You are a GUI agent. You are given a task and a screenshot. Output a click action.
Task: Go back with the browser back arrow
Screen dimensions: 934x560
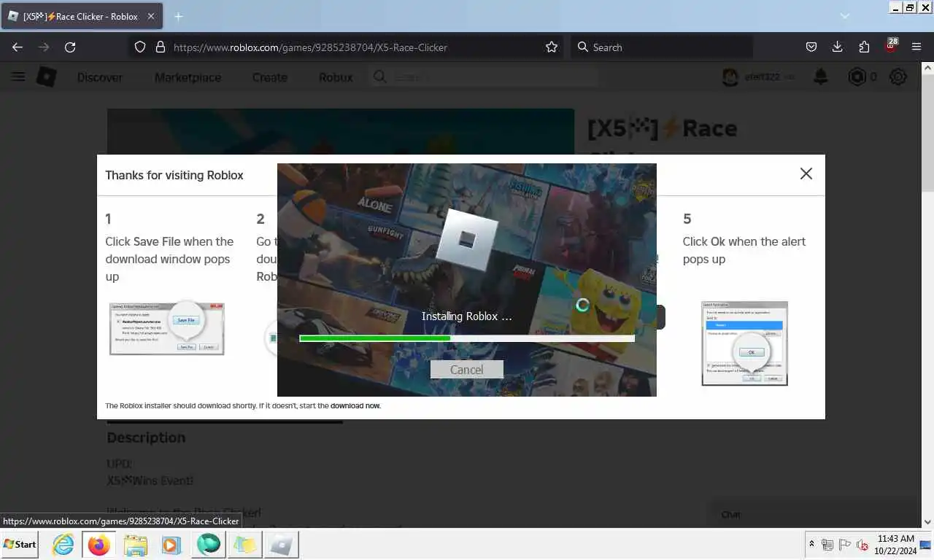point(18,47)
